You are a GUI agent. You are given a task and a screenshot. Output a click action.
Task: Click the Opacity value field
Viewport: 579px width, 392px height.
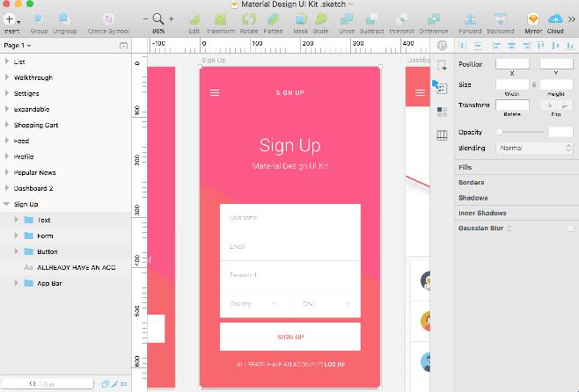pyautogui.click(x=561, y=132)
